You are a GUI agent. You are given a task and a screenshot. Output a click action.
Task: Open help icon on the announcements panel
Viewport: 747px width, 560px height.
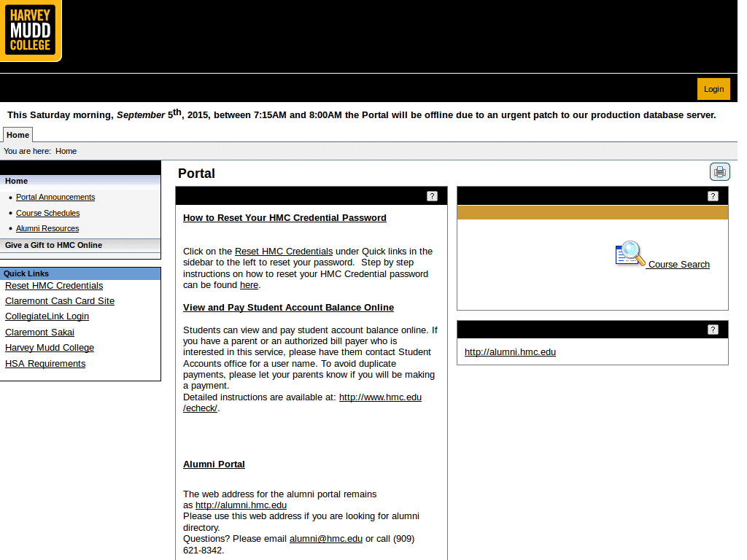[x=432, y=196]
